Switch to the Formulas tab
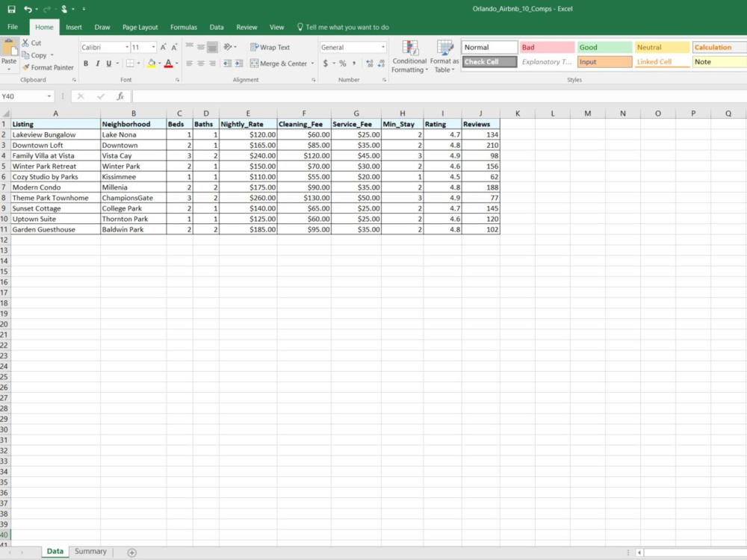The width and height of the screenshot is (747, 560). (x=184, y=27)
